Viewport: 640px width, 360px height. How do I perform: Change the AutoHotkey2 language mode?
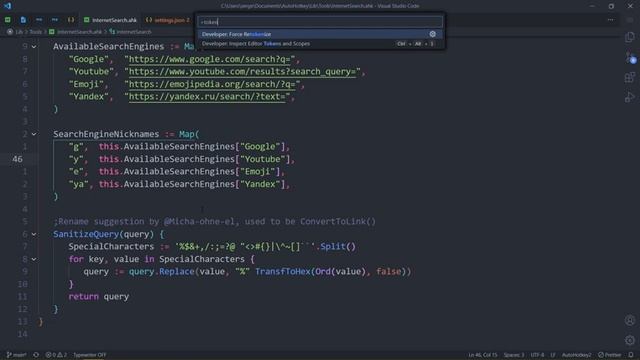[x=576, y=355]
